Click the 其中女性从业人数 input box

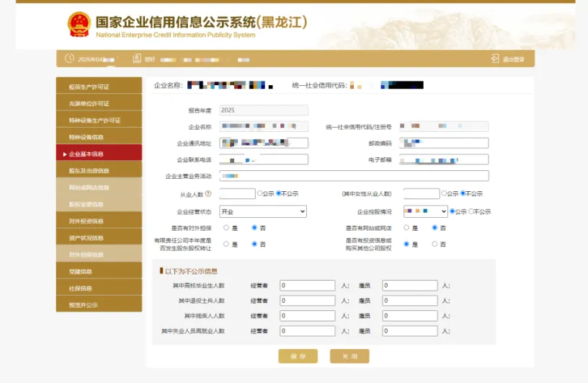coord(422,194)
